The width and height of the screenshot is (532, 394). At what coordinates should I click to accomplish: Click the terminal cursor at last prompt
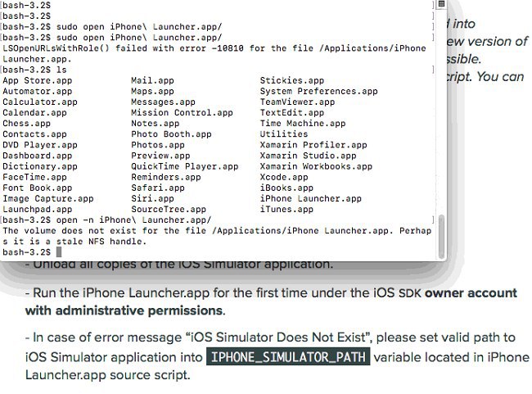point(59,252)
